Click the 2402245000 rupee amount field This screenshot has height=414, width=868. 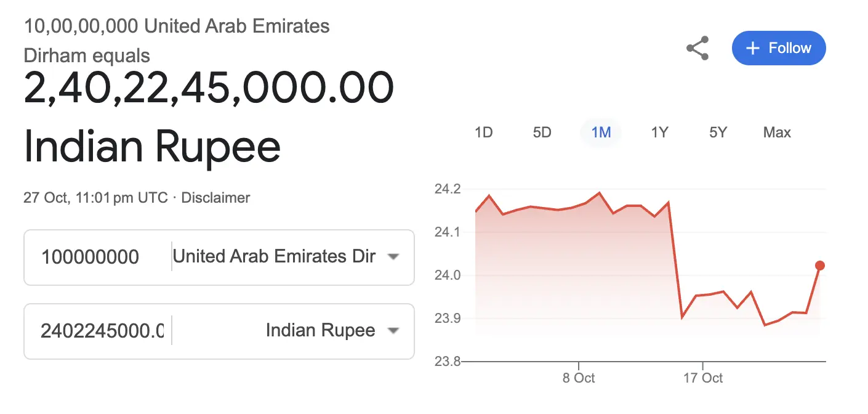pyautogui.click(x=102, y=331)
